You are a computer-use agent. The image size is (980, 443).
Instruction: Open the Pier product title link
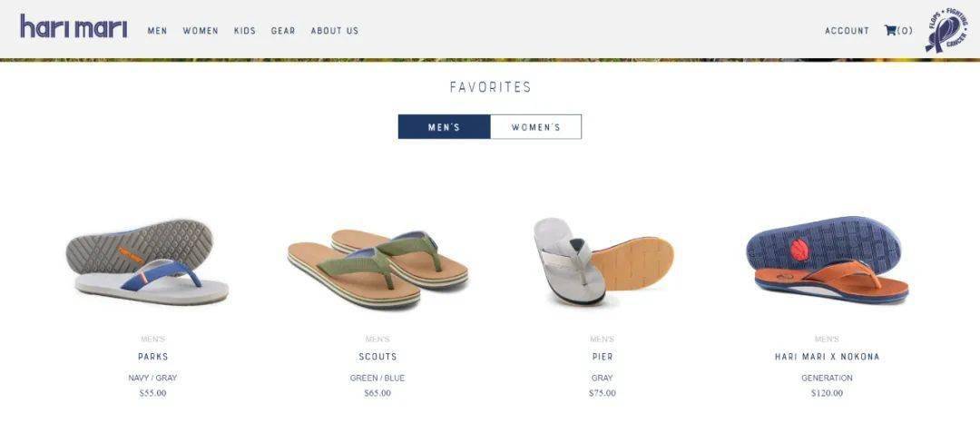(x=603, y=357)
